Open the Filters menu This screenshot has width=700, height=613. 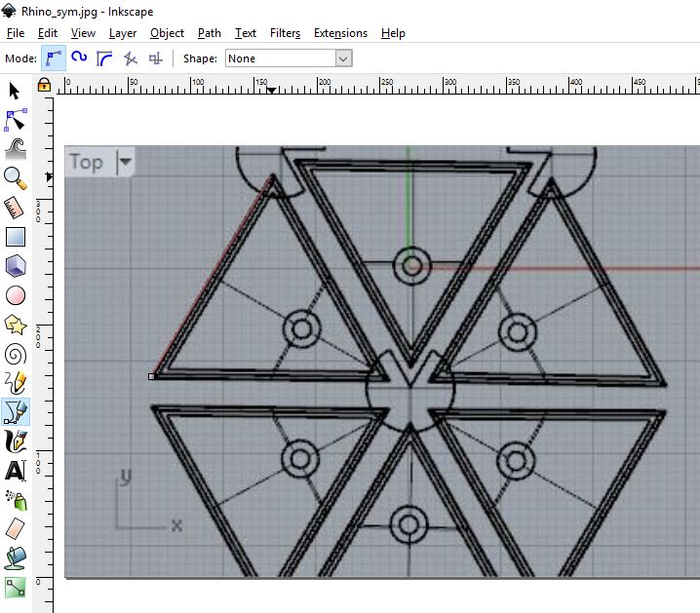coord(285,33)
